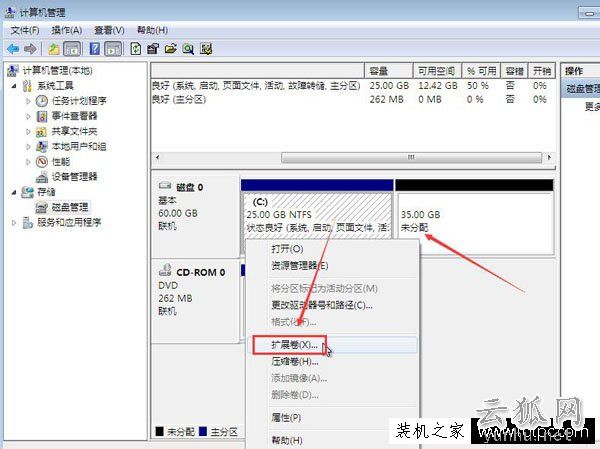The height and width of the screenshot is (449, 600).
Task: Click the blue Help question-mark toolbar icon
Action: tap(95, 49)
